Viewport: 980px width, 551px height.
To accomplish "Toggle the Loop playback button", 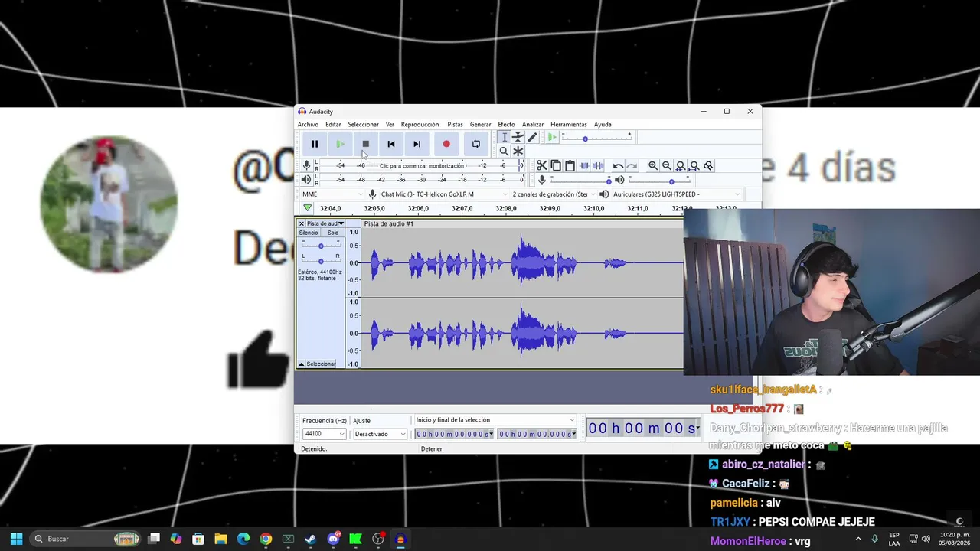I will pos(476,144).
